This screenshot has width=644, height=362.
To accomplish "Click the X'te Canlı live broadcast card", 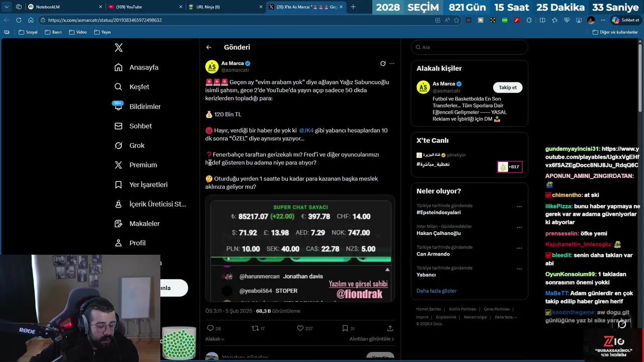I will point(469,161).
